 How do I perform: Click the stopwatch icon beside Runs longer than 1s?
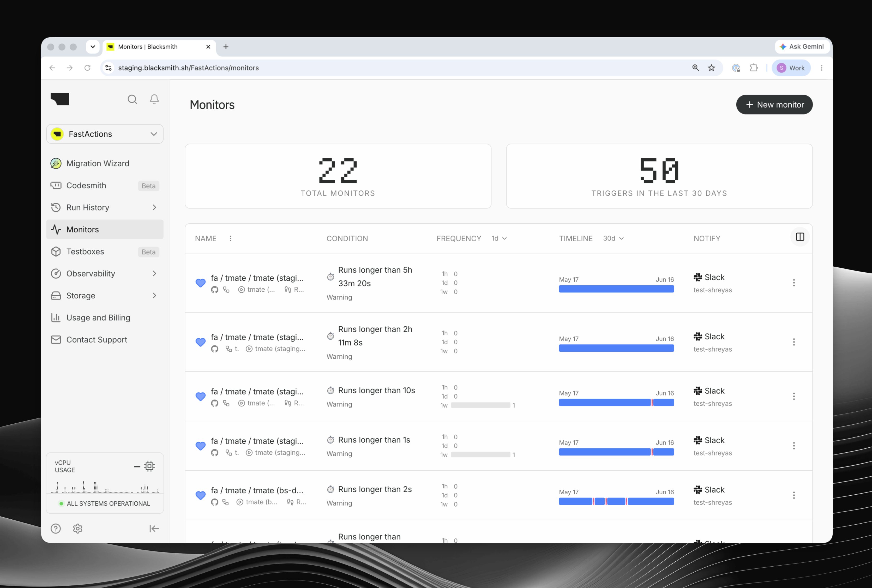click(330, 440)
